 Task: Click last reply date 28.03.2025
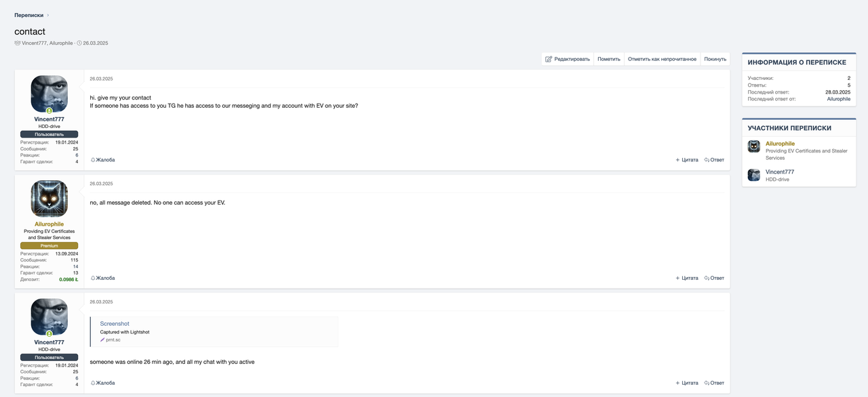coord(837,92)
